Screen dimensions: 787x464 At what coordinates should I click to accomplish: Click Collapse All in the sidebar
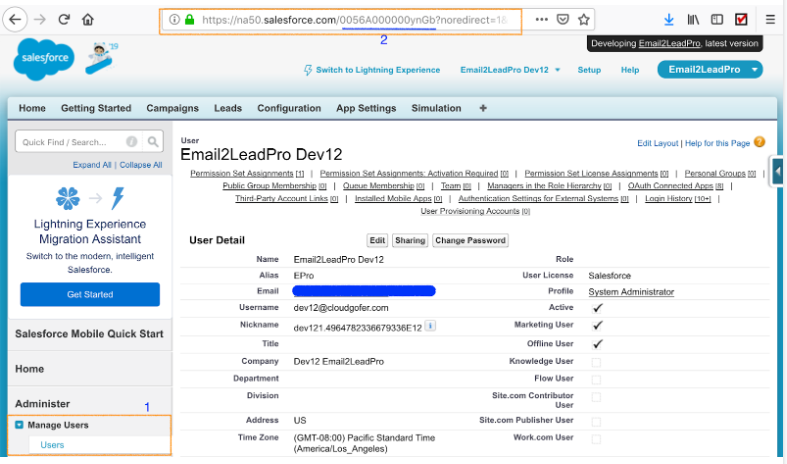pos(141,165)
